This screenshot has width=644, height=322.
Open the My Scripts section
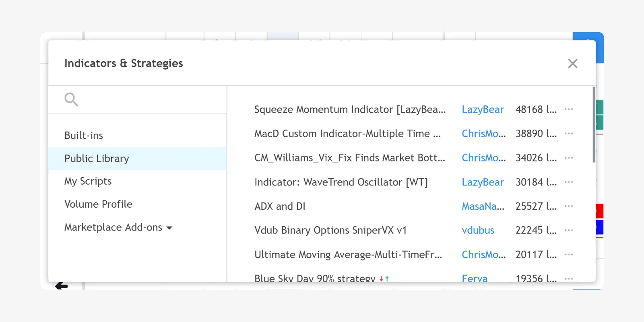pyautogui.click(x=88, y=181)
